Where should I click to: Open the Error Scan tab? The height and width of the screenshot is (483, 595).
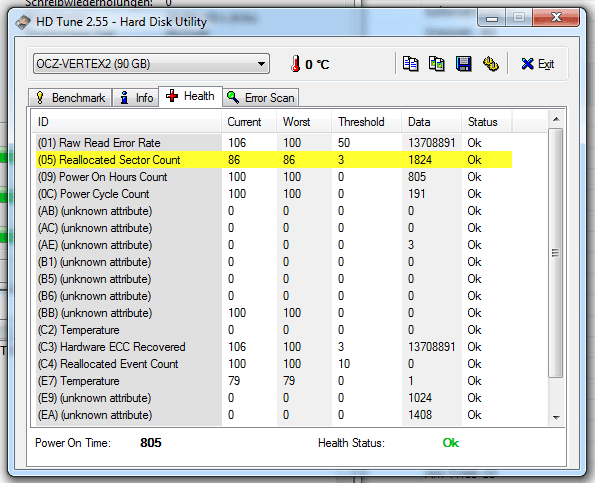[261, 98]
